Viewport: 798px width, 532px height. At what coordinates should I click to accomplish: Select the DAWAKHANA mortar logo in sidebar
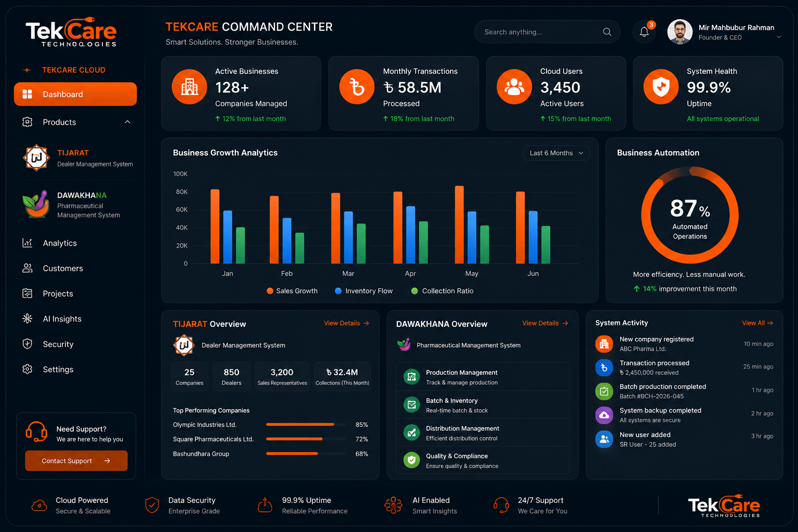click(35, 204)
